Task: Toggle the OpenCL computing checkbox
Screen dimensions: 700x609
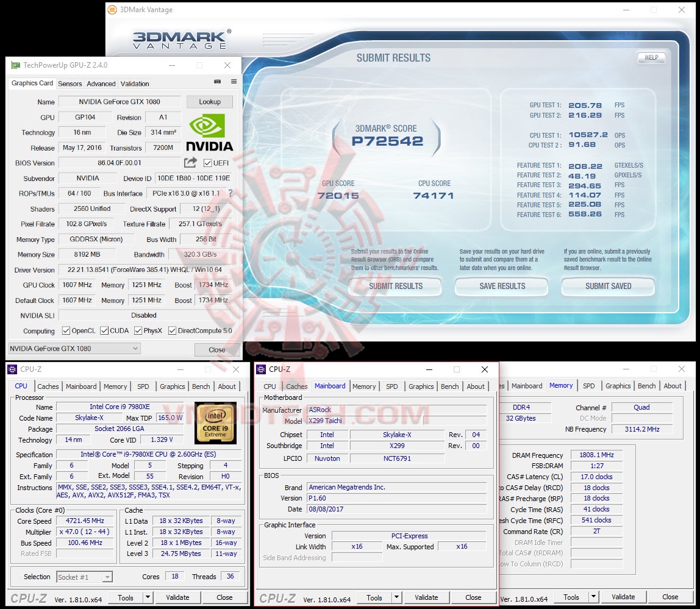Action: tap(66, 331)
